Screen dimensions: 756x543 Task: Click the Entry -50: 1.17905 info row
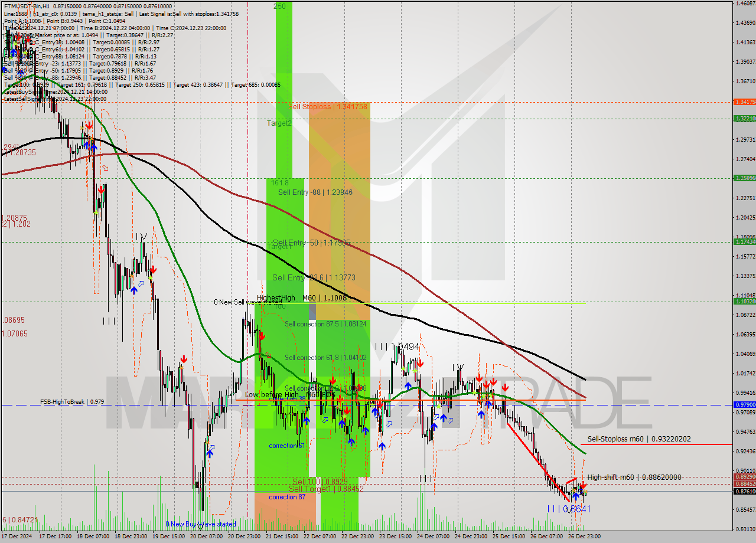click(80, 70)
